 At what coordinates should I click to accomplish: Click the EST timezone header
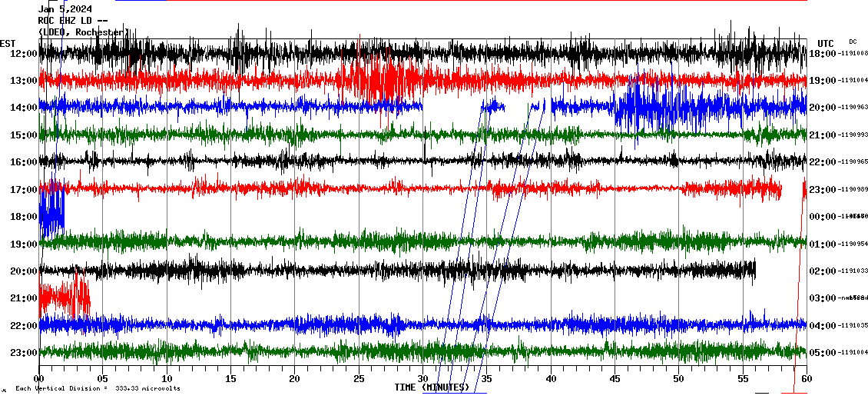tap(8, 43)
